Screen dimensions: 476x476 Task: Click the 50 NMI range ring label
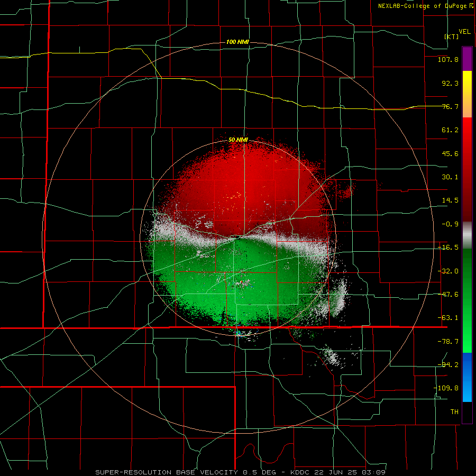pyautogui.click(x=239, y=140)
